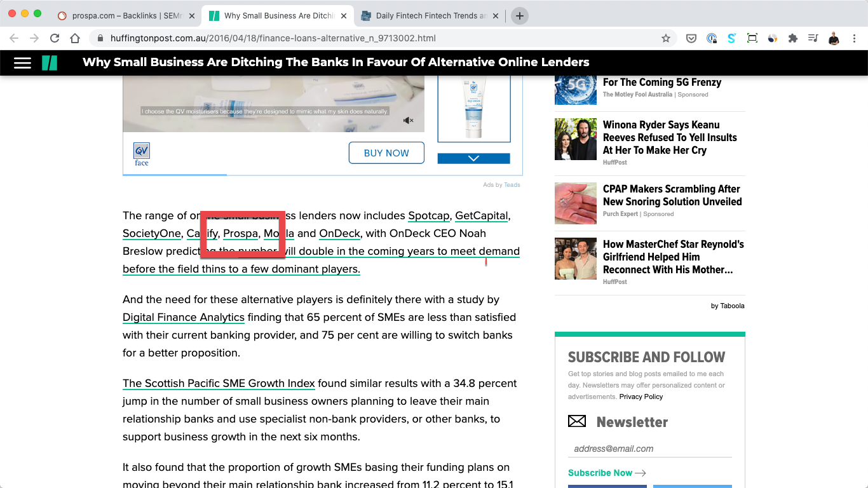The height and width of the screenshot is (488, 868).
Task: Play the QV moisturiser video ad
Action: 274,104
